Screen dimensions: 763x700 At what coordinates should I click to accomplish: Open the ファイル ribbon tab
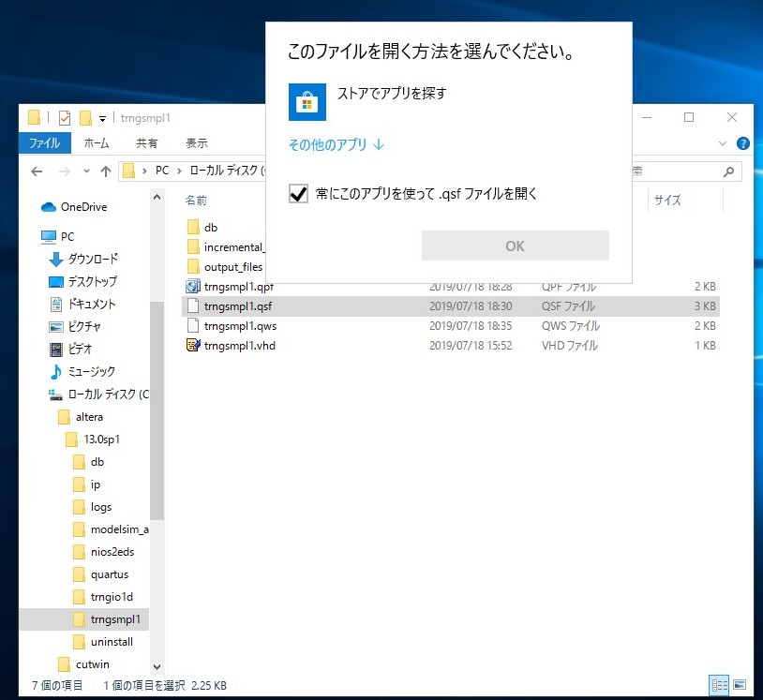point(44,143)
